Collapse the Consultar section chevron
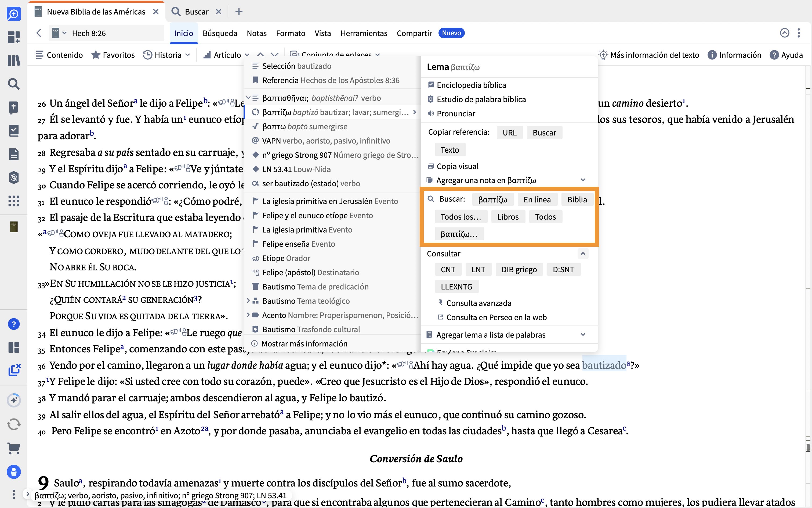 (583, 253)
